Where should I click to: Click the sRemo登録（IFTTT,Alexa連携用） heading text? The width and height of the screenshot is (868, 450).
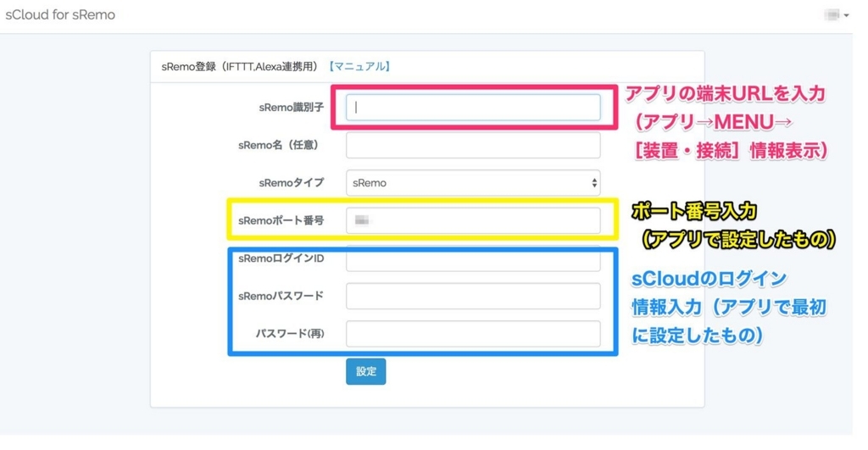click(241, 66)
